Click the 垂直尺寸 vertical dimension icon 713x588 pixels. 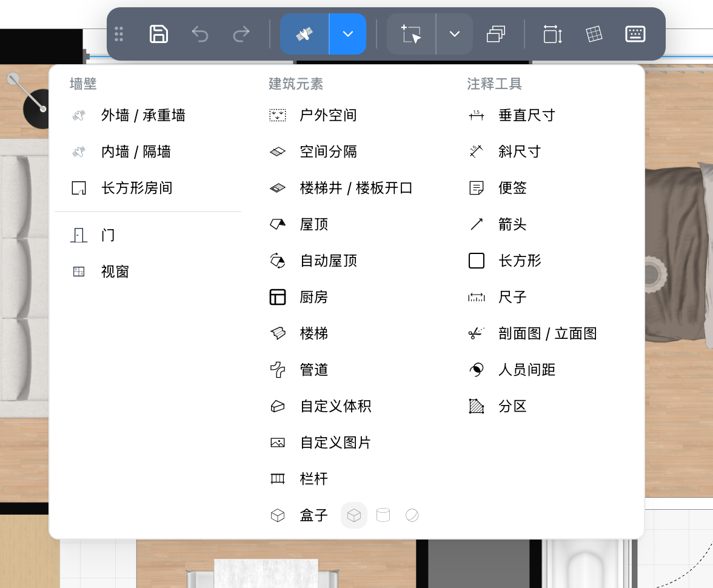(476, 116)
